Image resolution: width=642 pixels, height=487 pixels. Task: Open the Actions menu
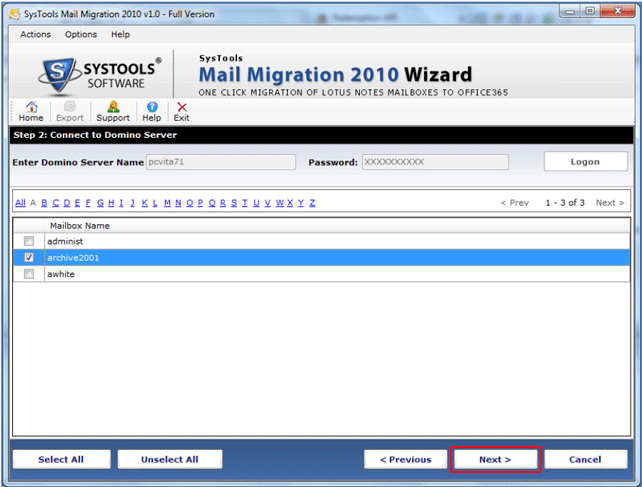coord(36,34)
